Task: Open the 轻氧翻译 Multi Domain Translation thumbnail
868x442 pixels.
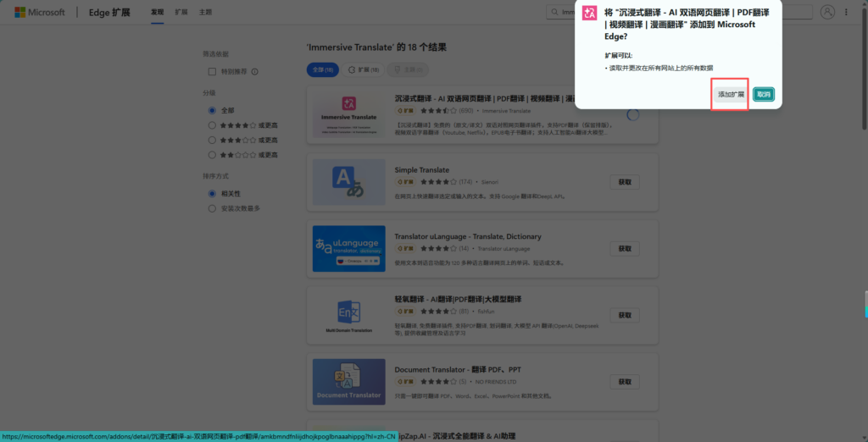Action: [x=348, y=315]
